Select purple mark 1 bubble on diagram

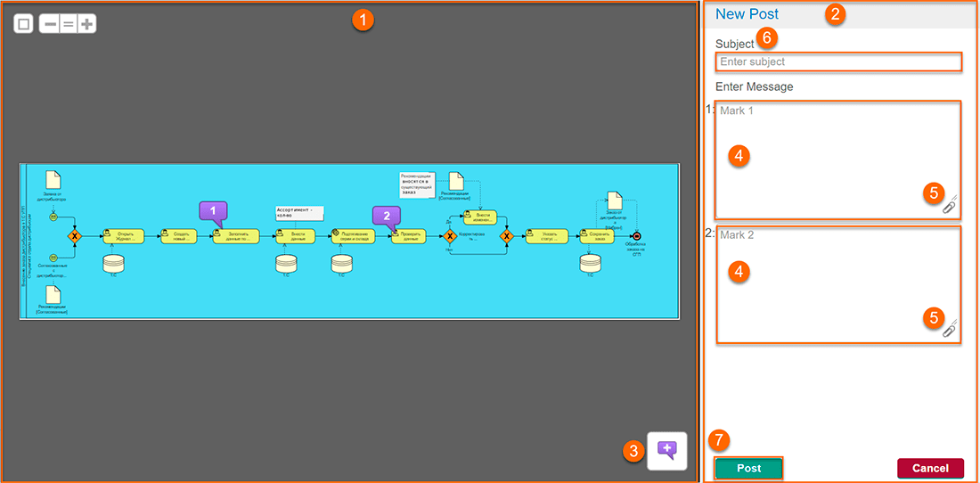click(213, 212)
